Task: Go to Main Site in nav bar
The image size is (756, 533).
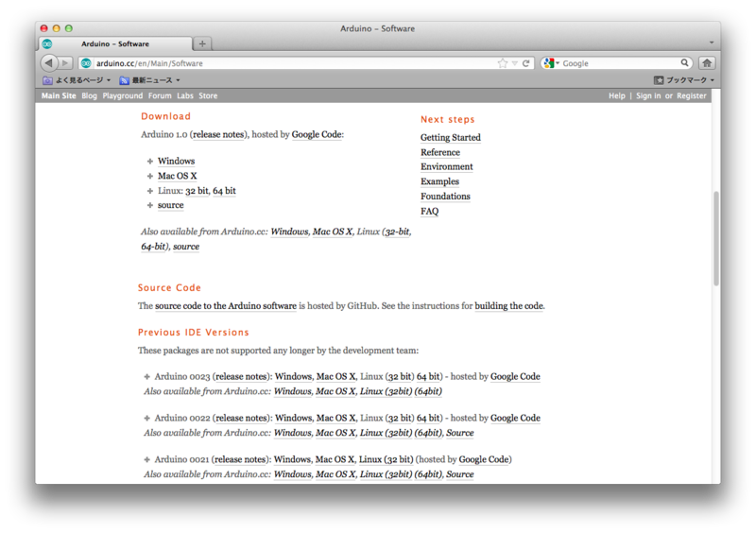Action: [x=59, y=95]
